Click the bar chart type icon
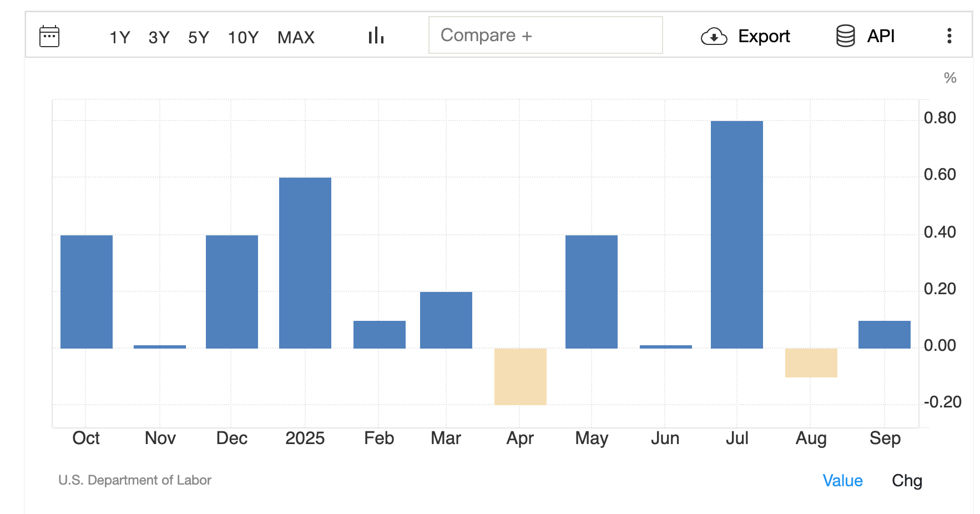 coord(375,36)
